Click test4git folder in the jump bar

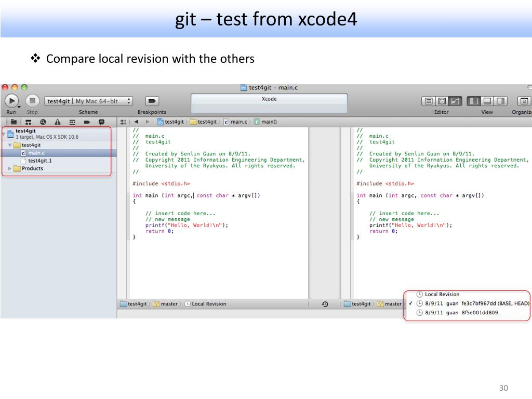(203, 122)
